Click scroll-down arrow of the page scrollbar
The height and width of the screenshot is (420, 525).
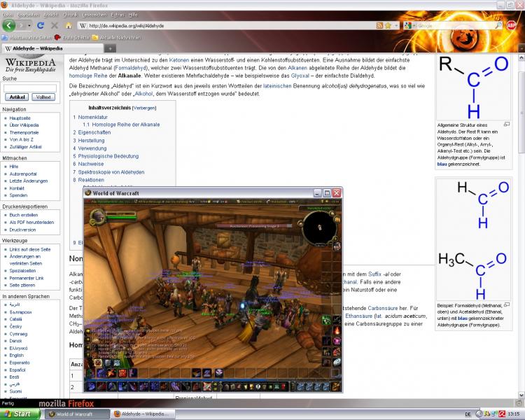(x=521, y=395)
